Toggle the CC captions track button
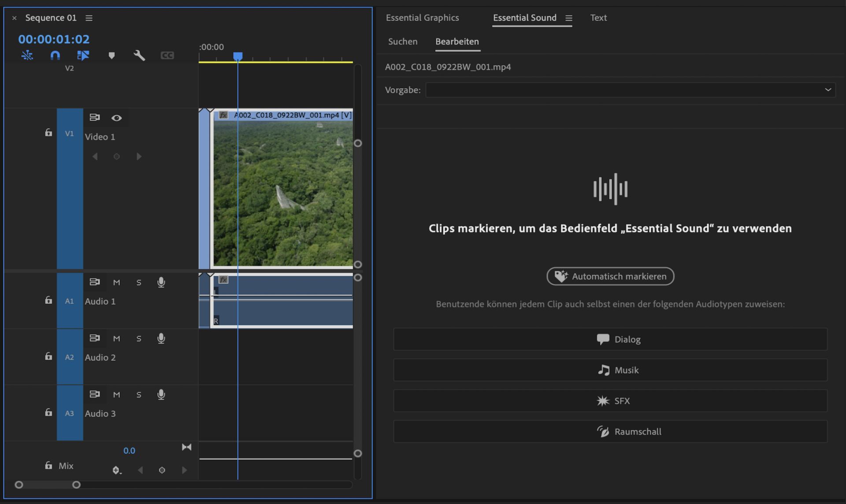 167,56
